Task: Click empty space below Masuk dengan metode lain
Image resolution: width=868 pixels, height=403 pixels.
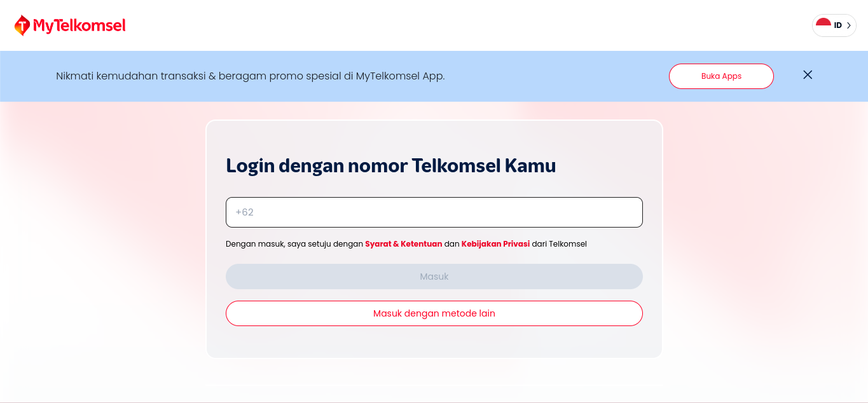Action: (434, 342)
